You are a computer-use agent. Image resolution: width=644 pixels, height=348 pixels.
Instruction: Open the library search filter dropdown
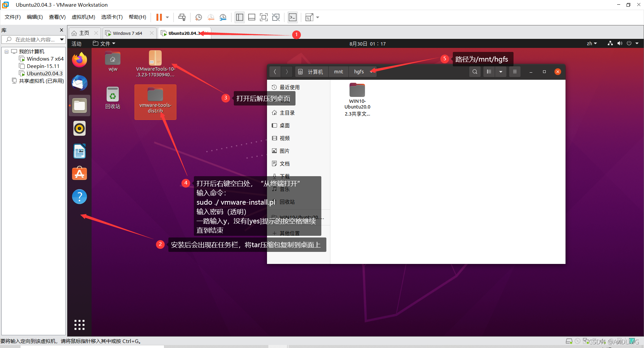click(x=62, y=40)
